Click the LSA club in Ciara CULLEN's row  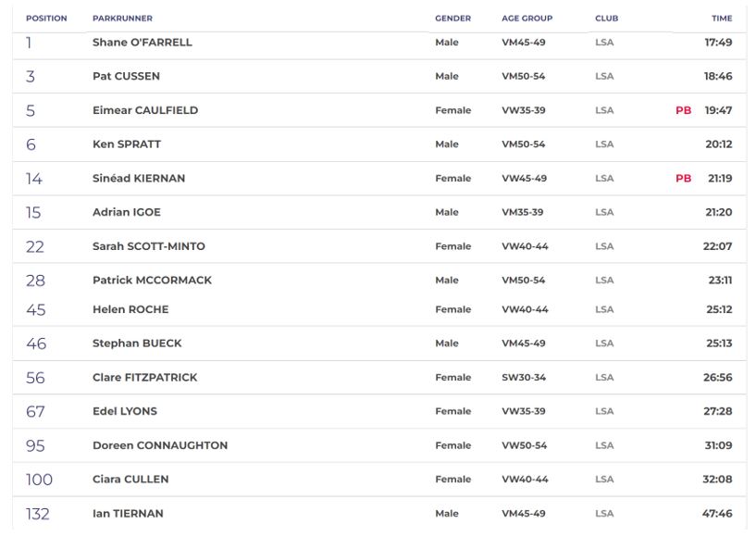click(x=604, y=480)
